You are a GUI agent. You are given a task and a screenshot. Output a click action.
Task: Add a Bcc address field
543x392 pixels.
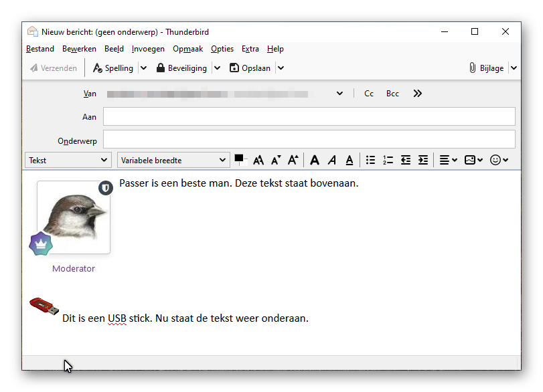(392, 94)
